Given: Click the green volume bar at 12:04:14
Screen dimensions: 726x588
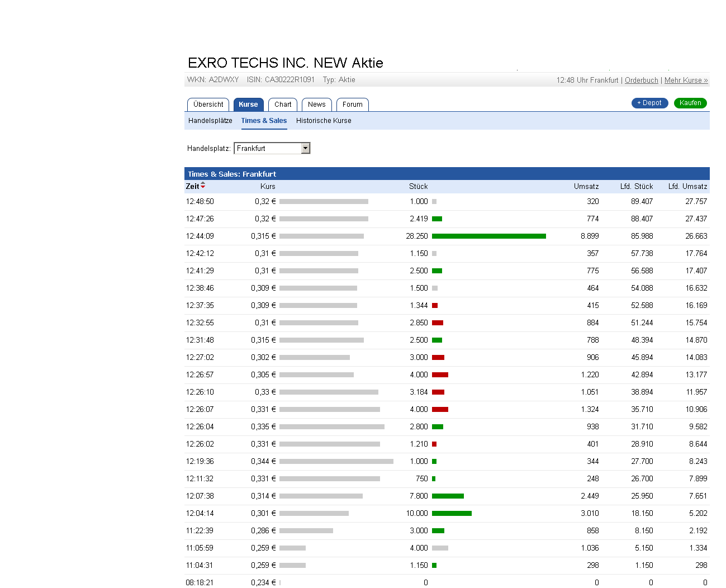Looking at the screenshot, I should (x=452, y=514).
